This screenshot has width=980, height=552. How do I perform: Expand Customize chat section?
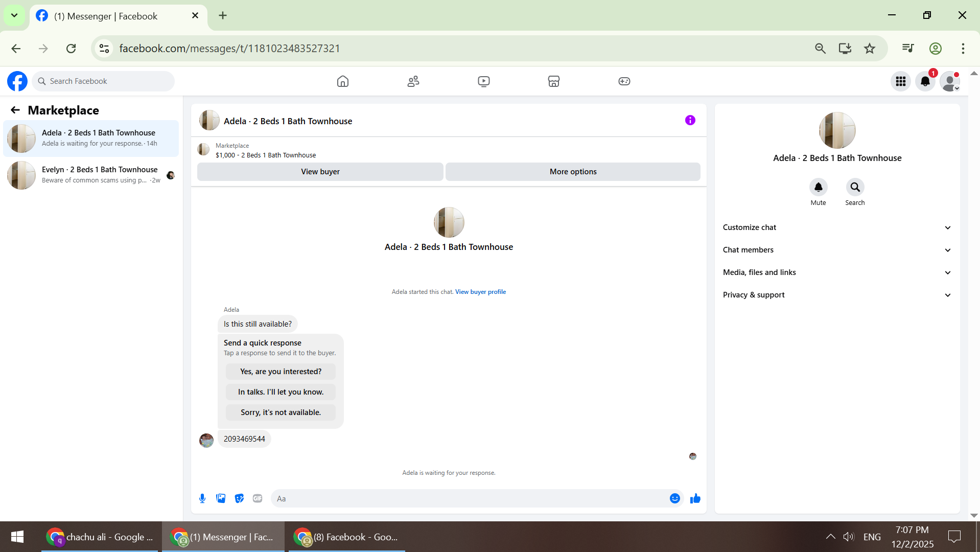tap(837, 227)
